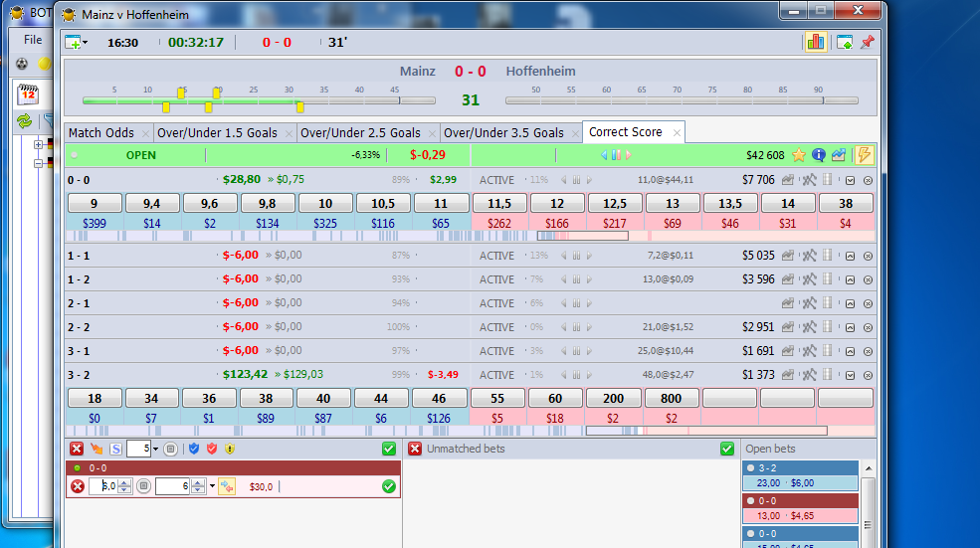Toggle the lightning quick bet icon
Viewport: 980px width, 548px height.
(865, 155)
